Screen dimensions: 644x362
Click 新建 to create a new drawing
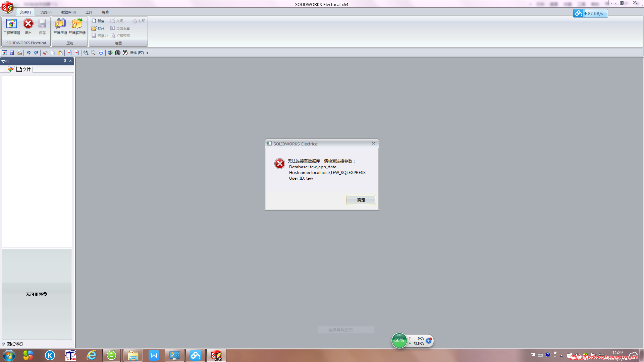click(x=98, y=21)
